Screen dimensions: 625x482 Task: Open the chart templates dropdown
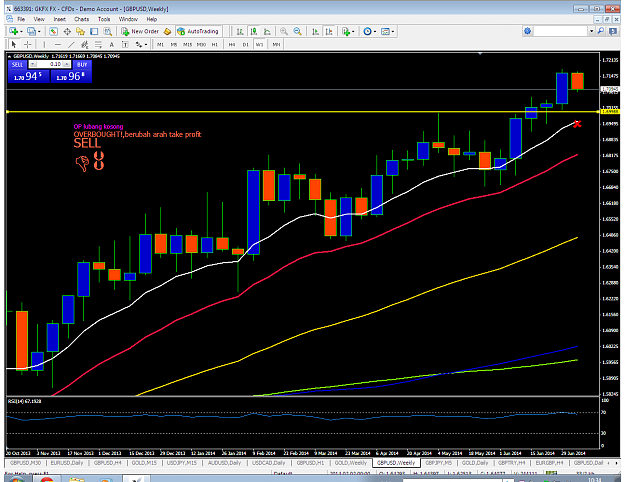[x=387, y=31]
